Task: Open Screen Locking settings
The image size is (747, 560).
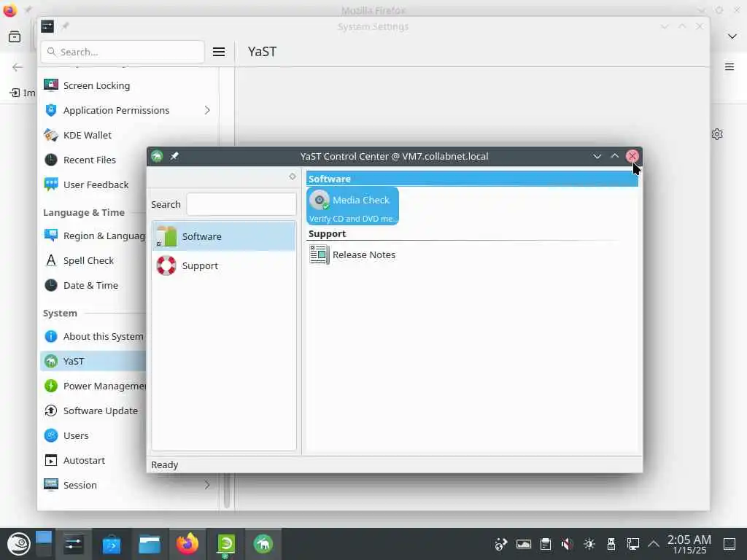Action: pos(127,86)
